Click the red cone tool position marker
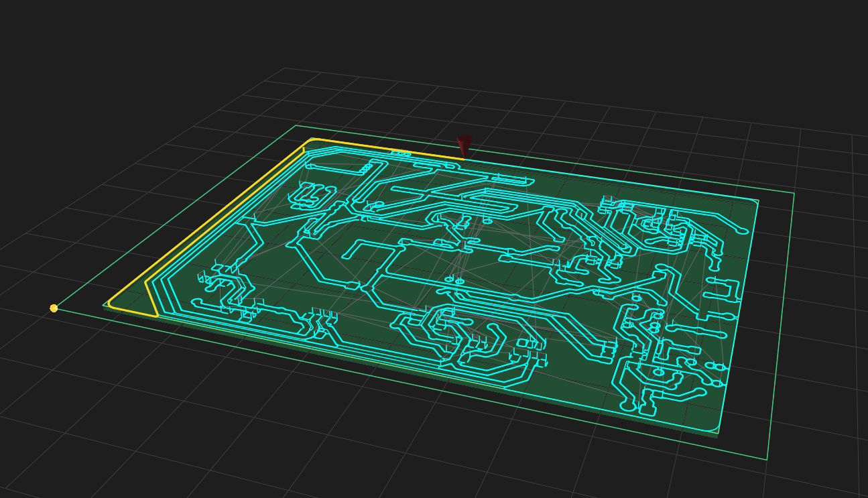The width and height of the screenshot is (868, 498). 464,147
